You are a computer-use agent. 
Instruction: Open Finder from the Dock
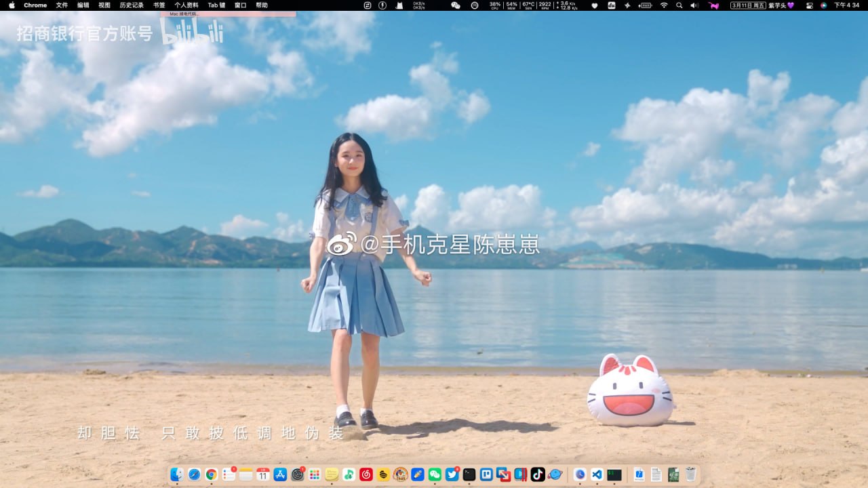pos(177,474)
